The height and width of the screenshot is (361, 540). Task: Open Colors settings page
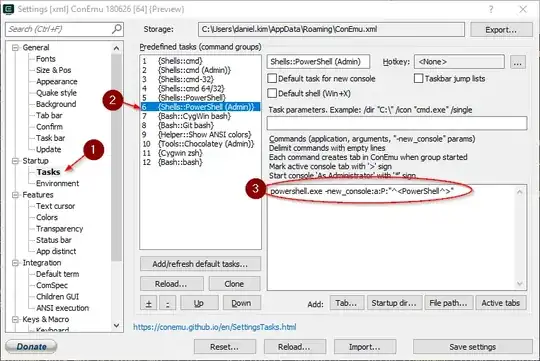[x=47, y=217]
